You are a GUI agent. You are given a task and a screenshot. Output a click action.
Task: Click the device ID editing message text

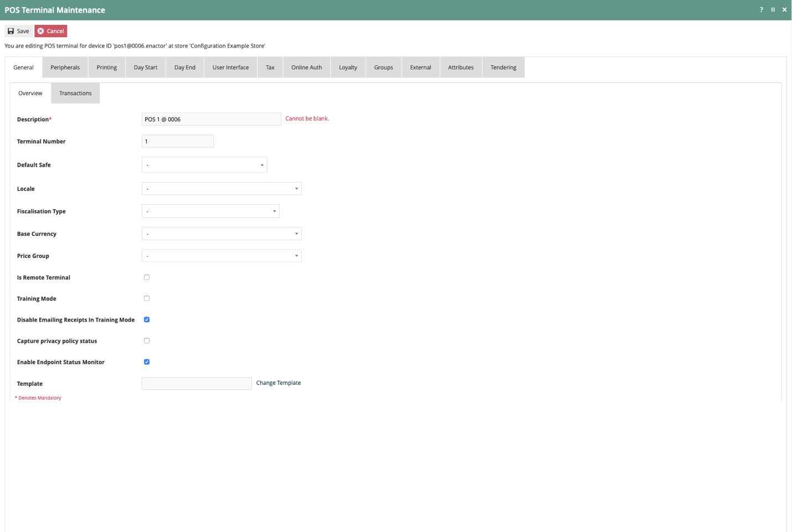[x=135, y=46]
